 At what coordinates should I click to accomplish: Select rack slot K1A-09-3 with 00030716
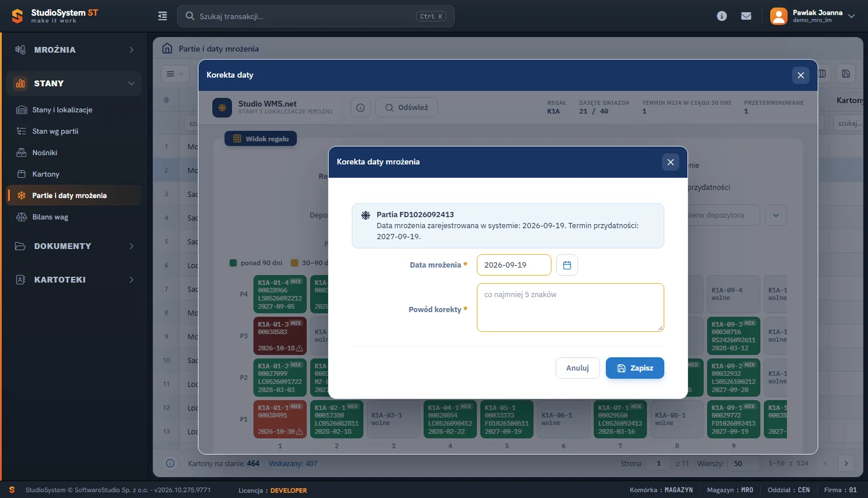(734, 336)
